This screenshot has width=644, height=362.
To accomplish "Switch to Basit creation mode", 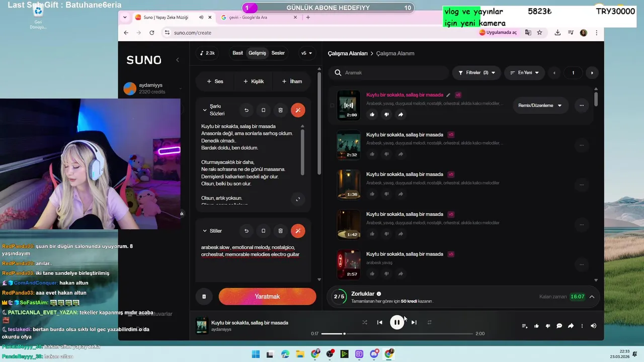I will (x=237, y=53).
